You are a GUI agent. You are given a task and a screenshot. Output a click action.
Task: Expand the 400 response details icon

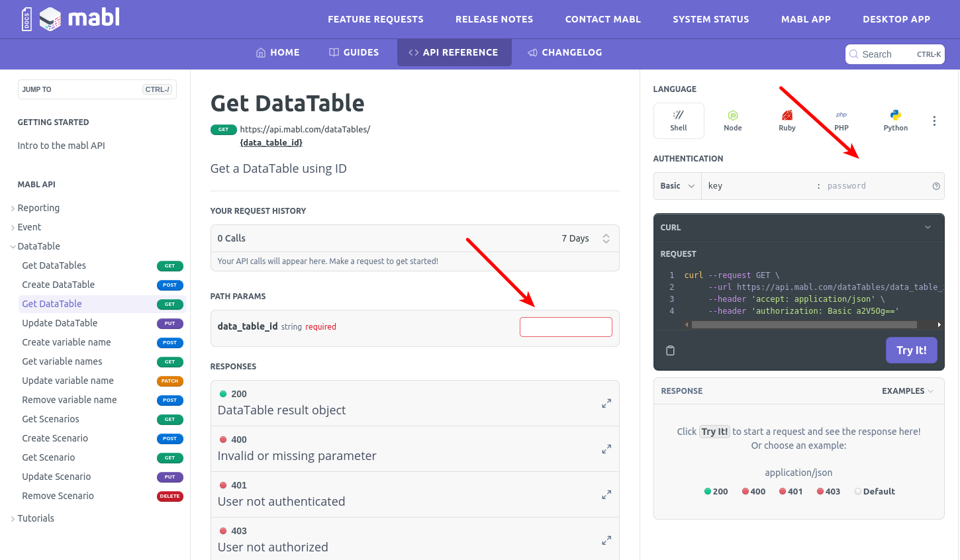click(x=606, y=449)
